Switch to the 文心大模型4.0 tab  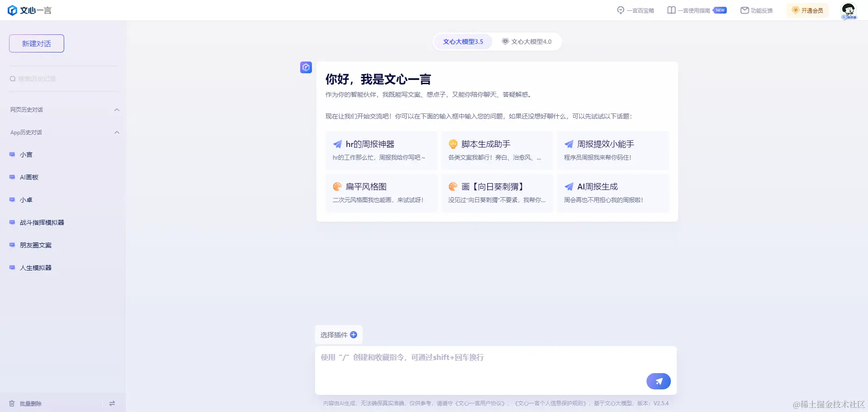point(527,42)
